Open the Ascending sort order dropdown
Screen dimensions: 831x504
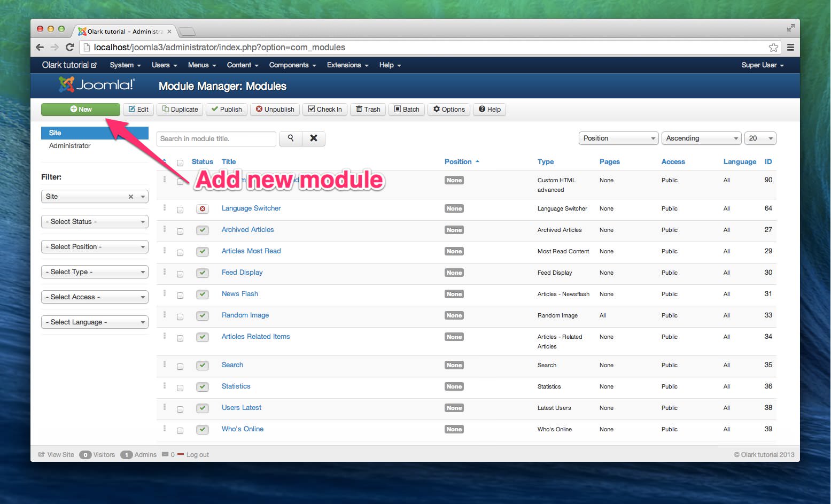[x=701, y=138]
